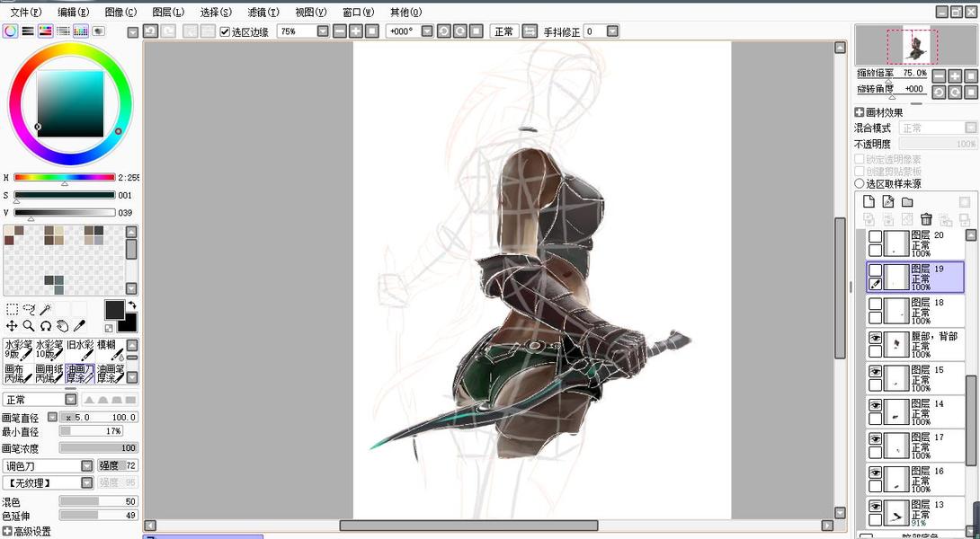Image resolution: width=980 pixels, height=539 pixels.
Task: Toggle the RGB slider panel icon
Action: (28, 31)
